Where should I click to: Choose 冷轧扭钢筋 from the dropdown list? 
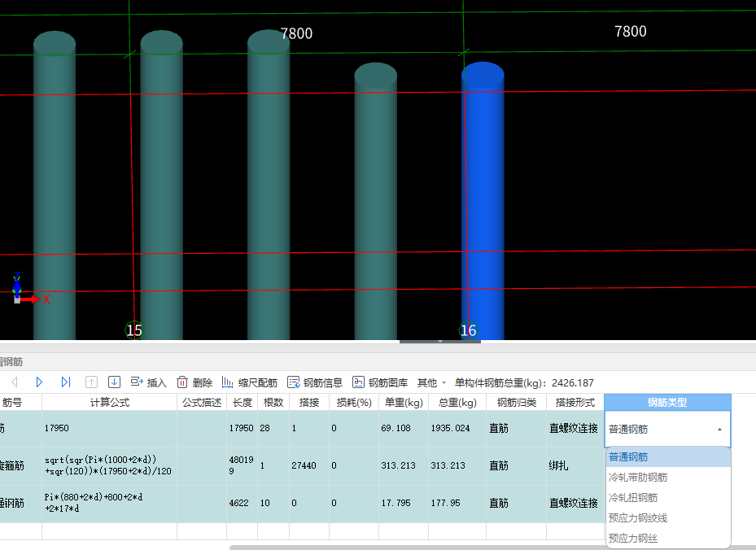668,497
